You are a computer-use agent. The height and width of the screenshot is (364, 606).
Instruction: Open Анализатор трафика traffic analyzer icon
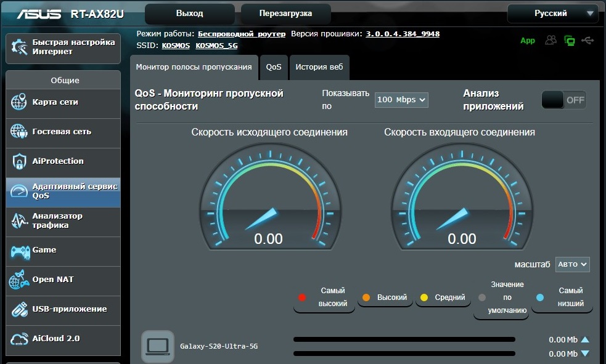(18, 220)
